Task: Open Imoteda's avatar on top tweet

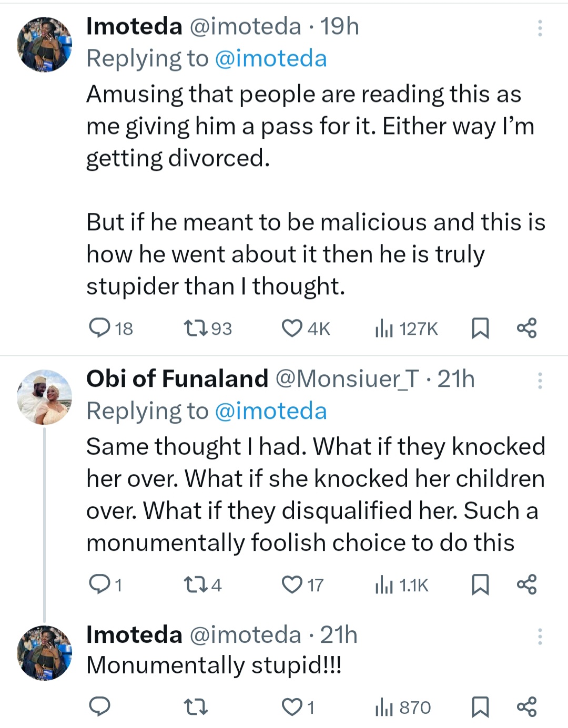Action: (44, 45)
